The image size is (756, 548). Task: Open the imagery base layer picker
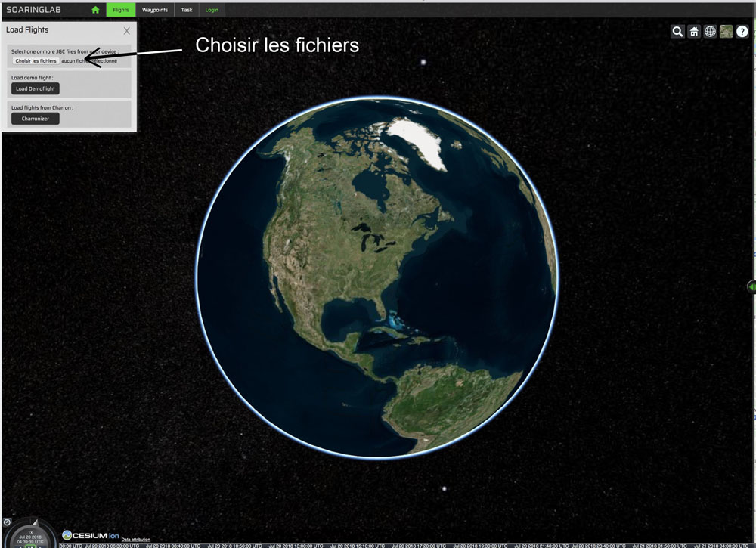pyautogui.click(x=726, y=32)
